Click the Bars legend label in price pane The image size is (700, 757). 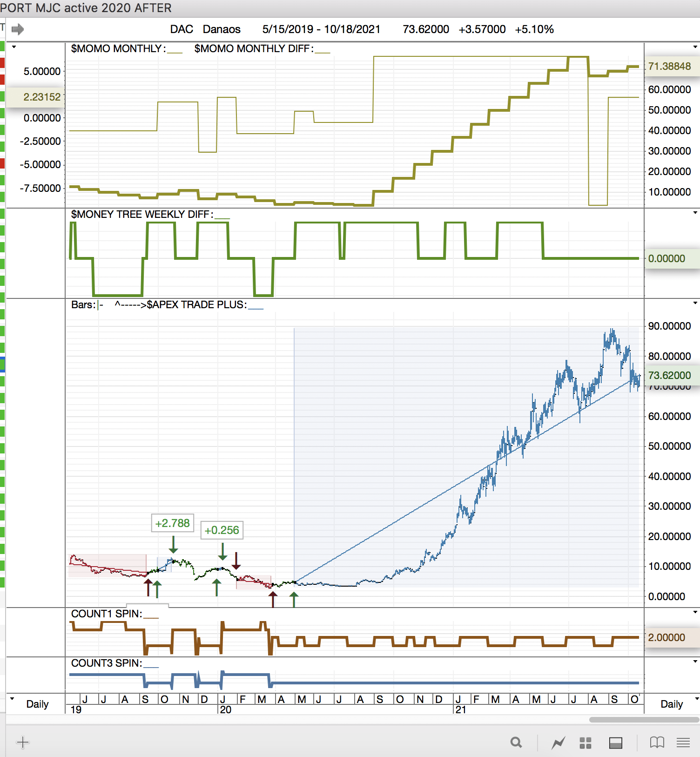pos(83,304)
